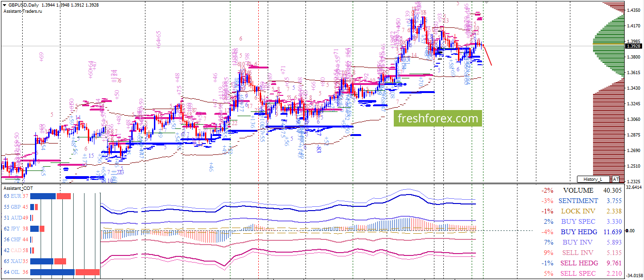Click the BUY INV legend label
The height and width of the screenshot is (280, 644).
(578, 242)
